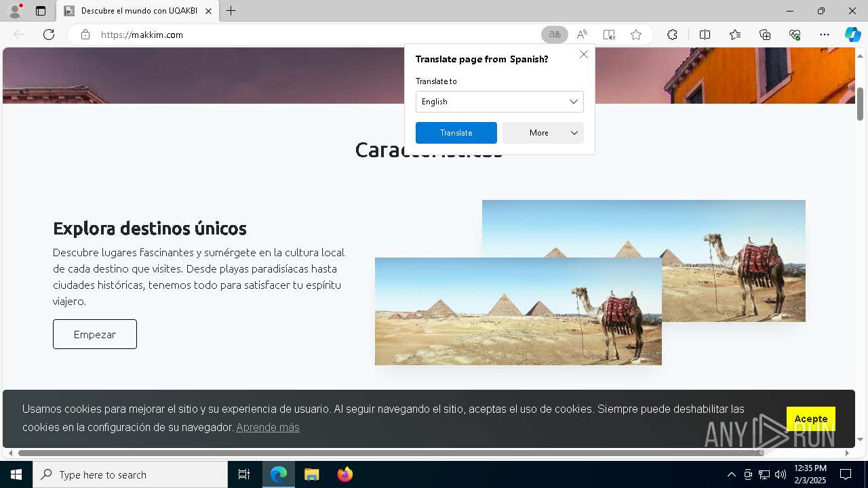The image size is (868, 488).
Task: Open notification center icon
Action: point(846,474)
